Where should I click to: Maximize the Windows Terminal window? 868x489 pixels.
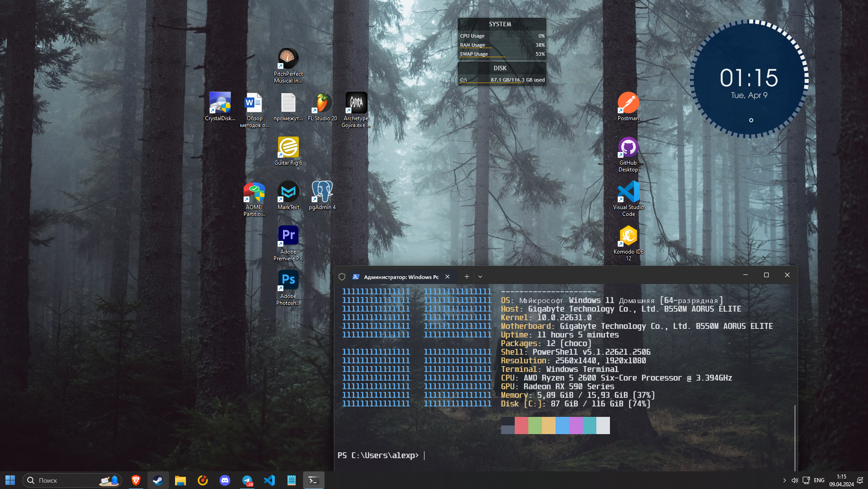[766, 275]
